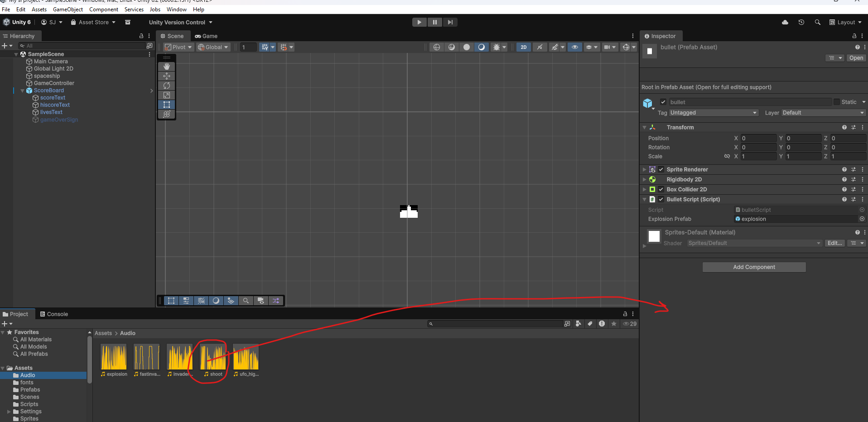The height and width of the screenshot is (422, 868).
Task: Select the shoot audio clip thumbnail
Action: (213, 357)
